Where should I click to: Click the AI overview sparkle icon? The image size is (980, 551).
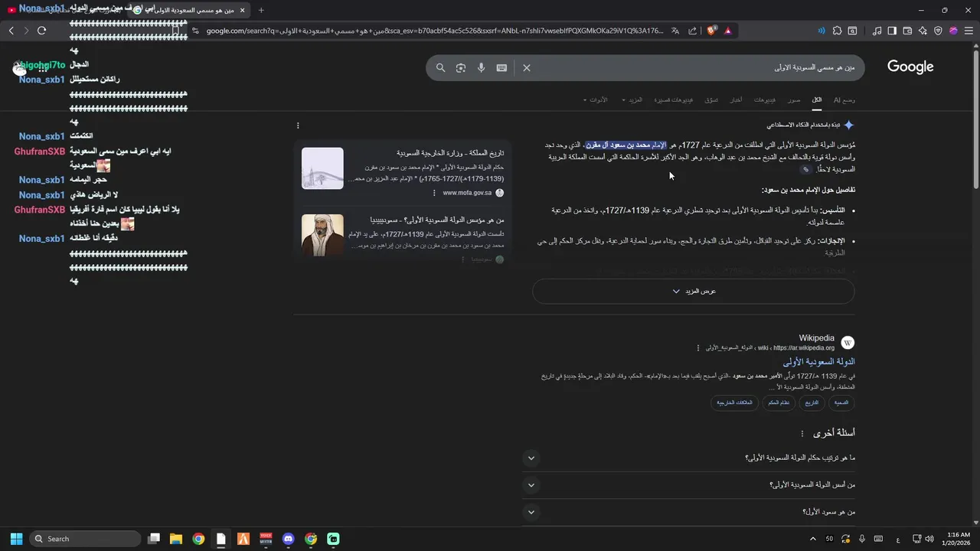click(x=848, y=125)
